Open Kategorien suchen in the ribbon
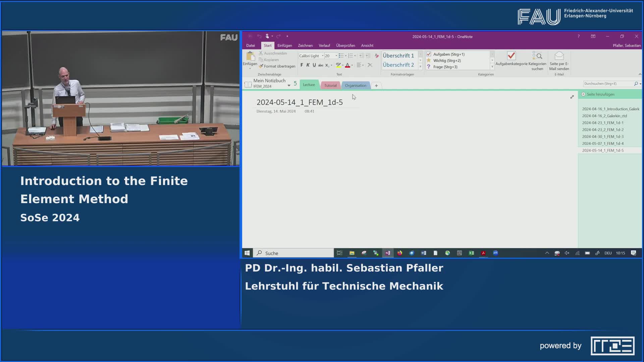644x362 pixels. 538,60
